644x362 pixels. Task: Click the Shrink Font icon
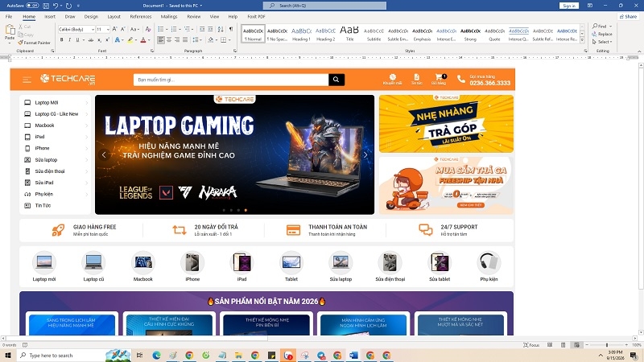click(x=123, y=29)
